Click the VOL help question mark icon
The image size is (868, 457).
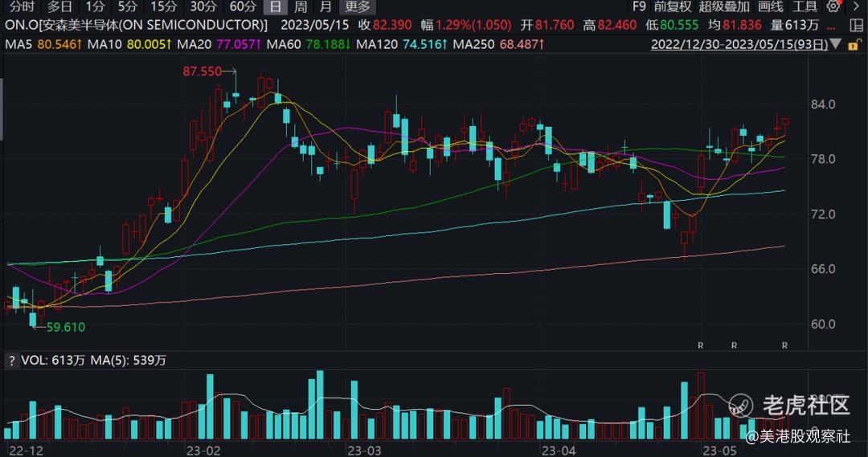coord(11,361)
